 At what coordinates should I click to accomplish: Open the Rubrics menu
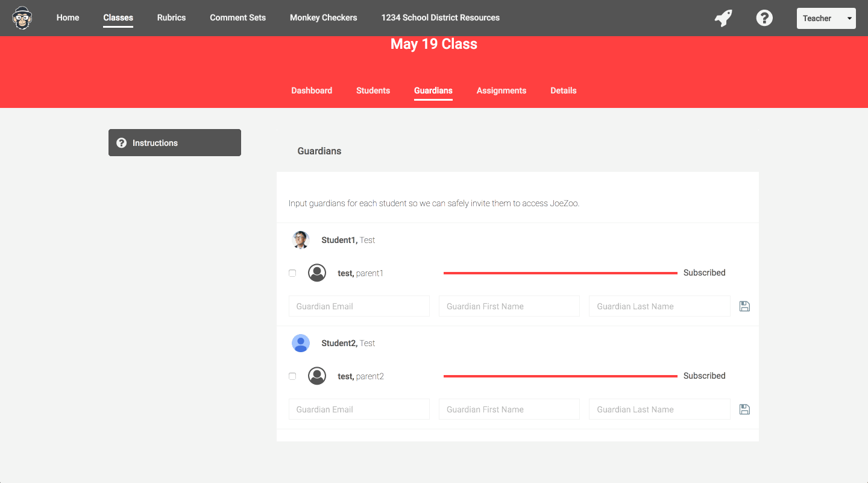(171, 17)
